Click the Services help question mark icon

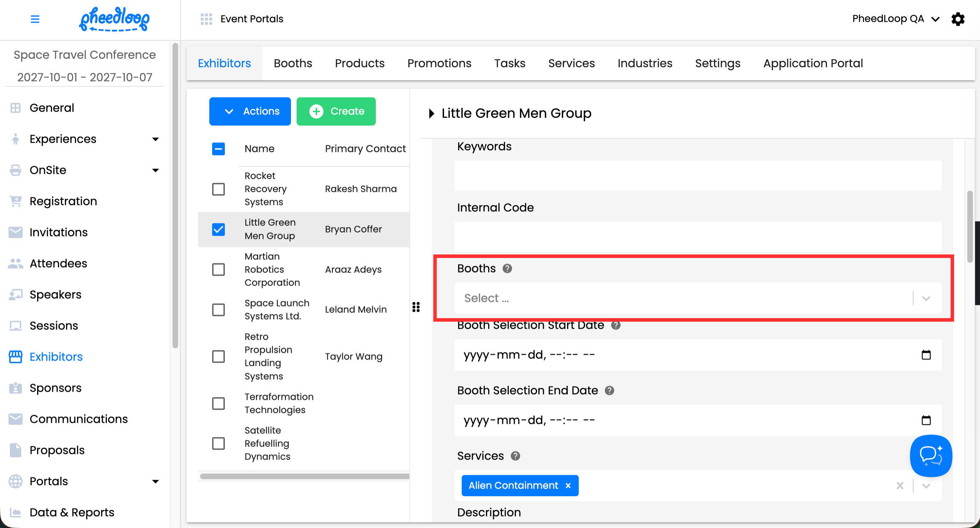pyautogui.click(x=515, y=456)
